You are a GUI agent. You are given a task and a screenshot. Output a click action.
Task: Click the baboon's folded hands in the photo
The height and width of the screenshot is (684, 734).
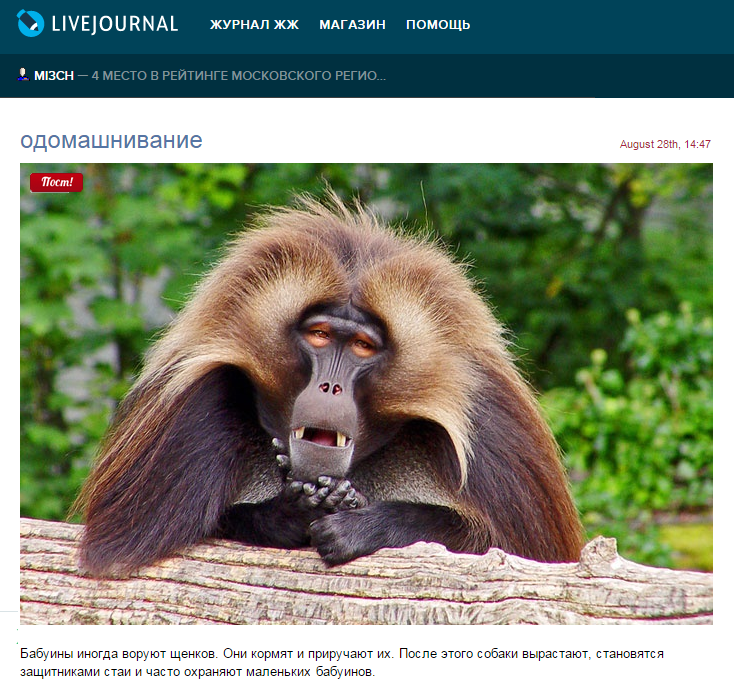(320, 490)
